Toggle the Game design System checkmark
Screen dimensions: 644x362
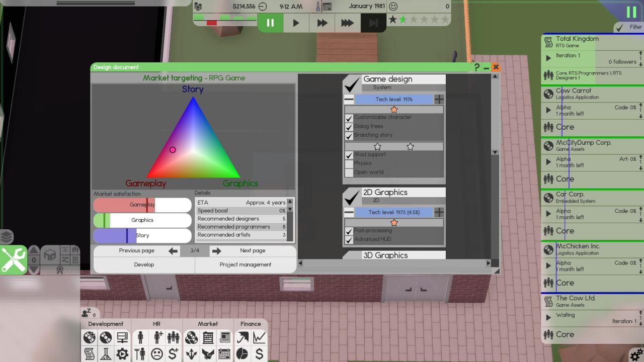click(x=352, y=83)
